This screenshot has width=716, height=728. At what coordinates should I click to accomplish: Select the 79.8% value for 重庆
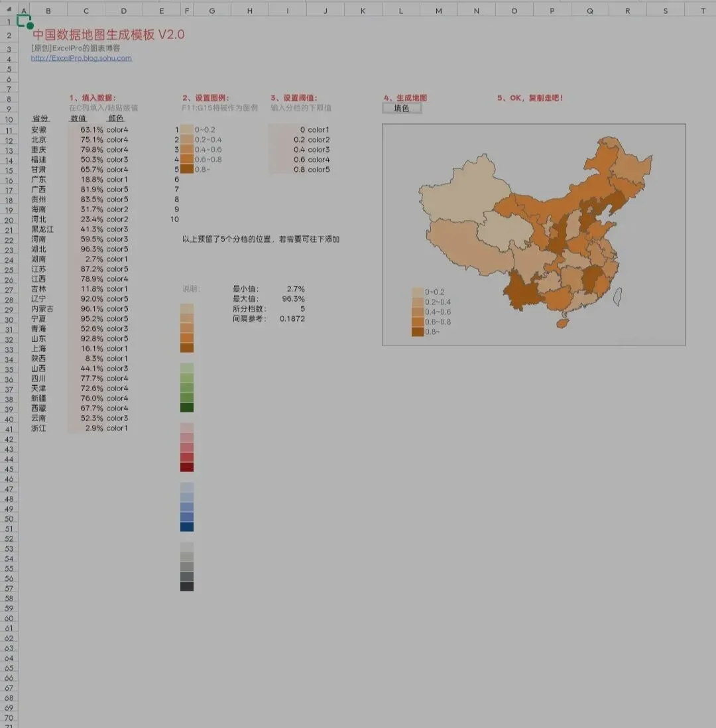[x=91, y=149]
